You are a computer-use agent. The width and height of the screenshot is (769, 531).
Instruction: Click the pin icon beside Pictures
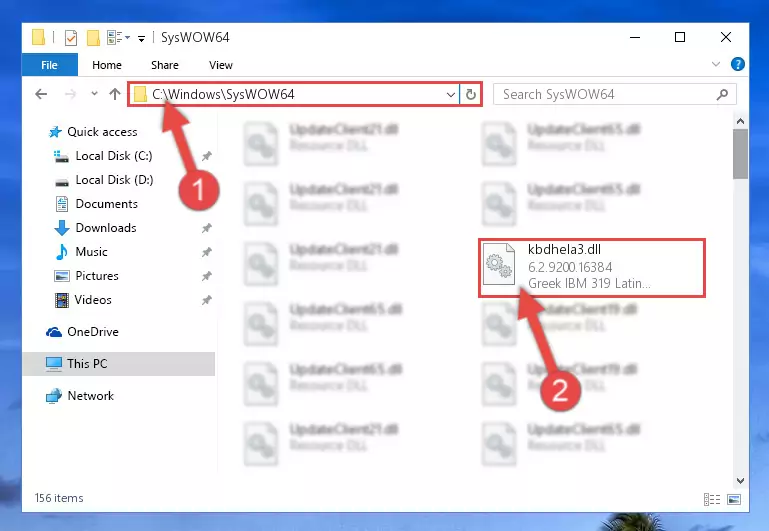[x=206, y=276]
